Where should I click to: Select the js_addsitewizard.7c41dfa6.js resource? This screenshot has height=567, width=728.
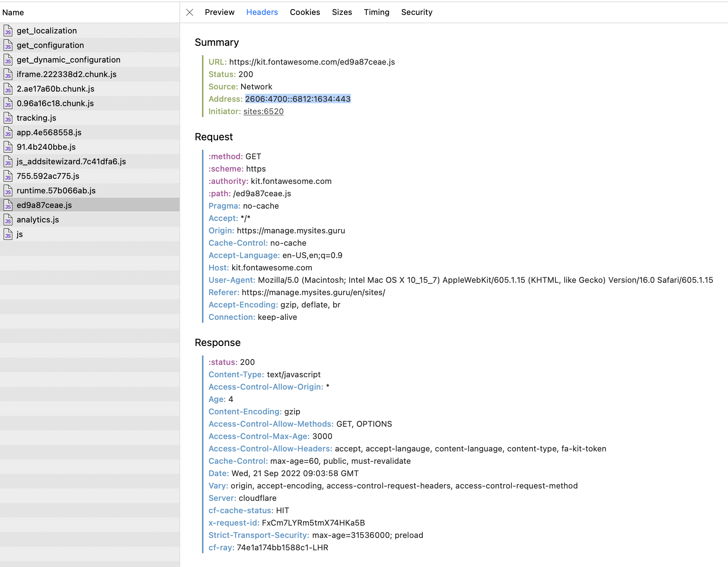pos(71,161)
